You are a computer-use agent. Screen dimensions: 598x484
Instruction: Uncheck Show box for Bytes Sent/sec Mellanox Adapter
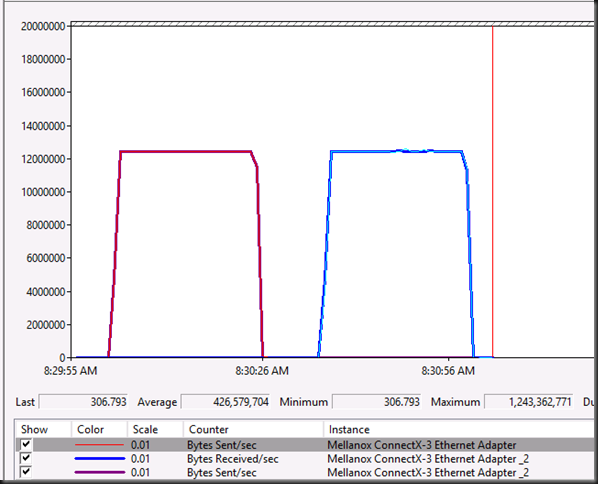[26, 444]
